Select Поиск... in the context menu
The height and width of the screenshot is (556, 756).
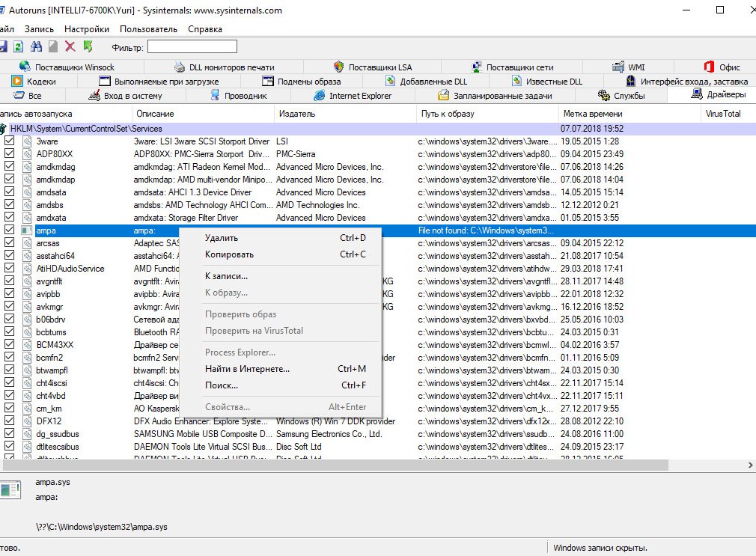[280, 385]
